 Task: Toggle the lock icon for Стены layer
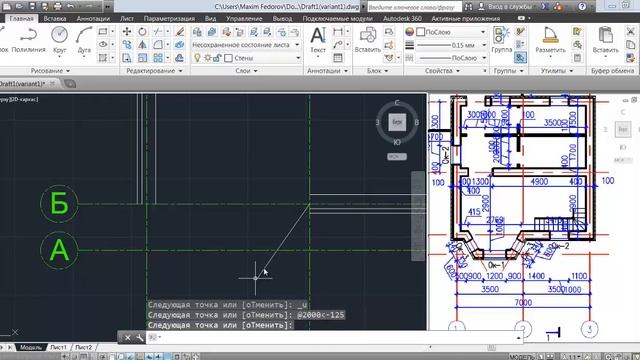click(x=217, y=58)
